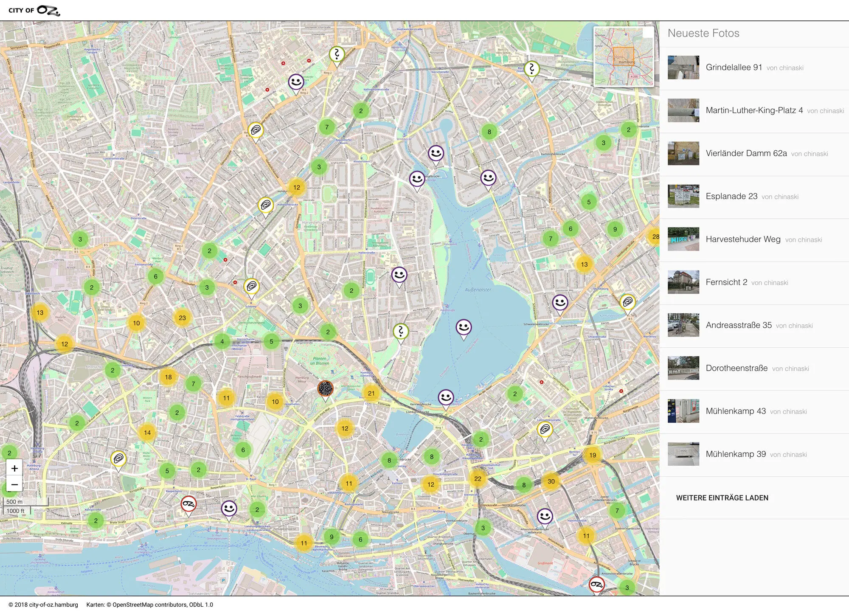Click the Harvestehuder Weg photo thumbnail
Screen dimensions: 849x616
(683, 239)
